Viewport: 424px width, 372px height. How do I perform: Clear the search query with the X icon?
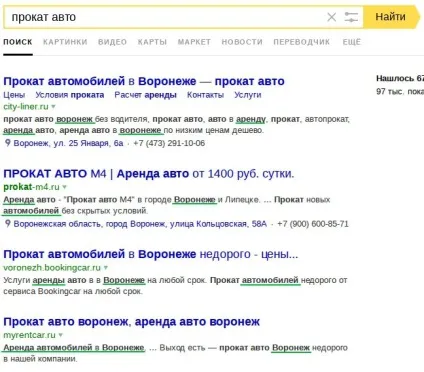(331, 17)
